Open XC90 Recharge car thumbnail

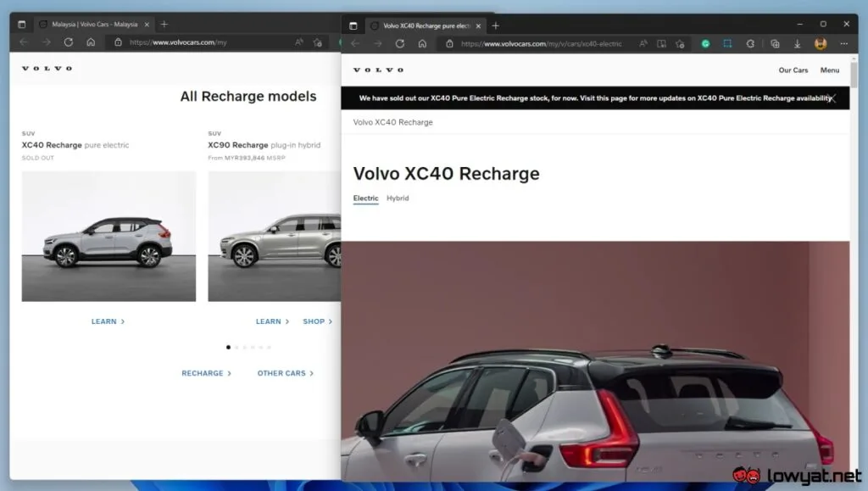(x=275, y=237)
